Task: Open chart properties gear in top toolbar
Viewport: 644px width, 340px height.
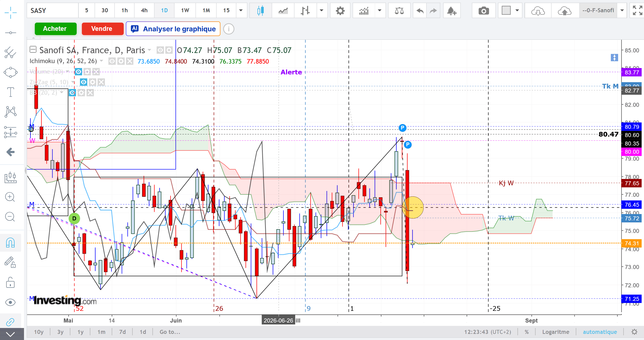Action: coord(340,11)
